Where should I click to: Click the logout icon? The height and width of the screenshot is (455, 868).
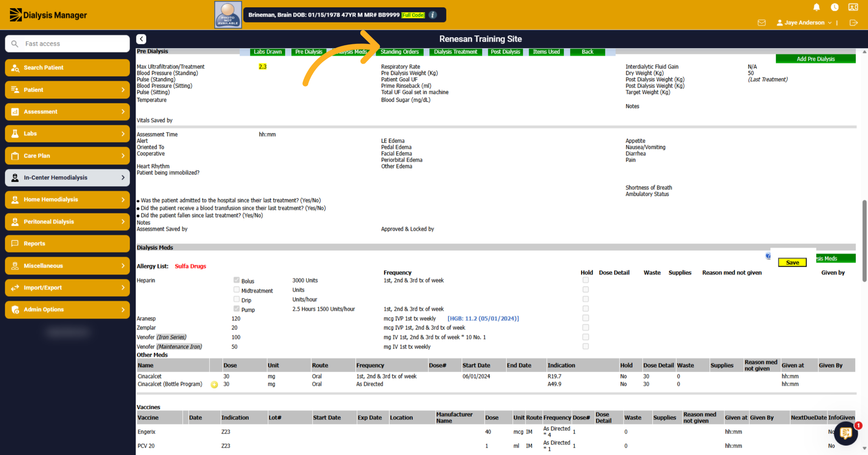tap(854, 22)
